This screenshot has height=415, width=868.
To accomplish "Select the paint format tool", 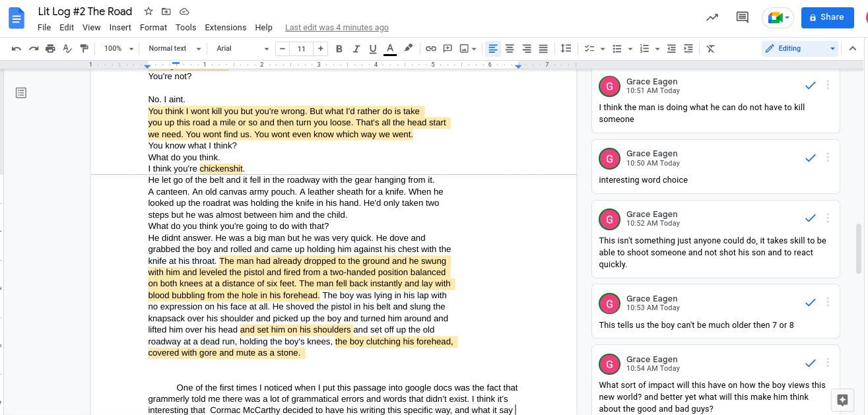I will coord(84,48).
